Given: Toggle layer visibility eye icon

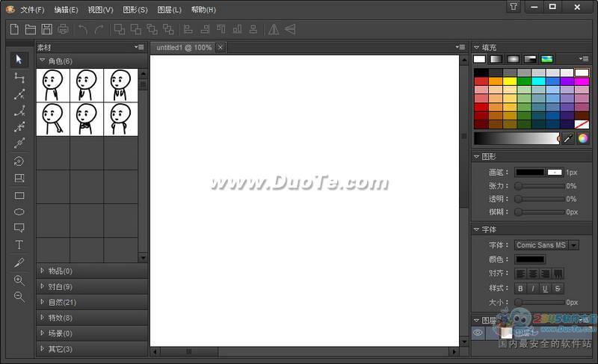Looking at the screenshot, I should [x=479, y=333].
